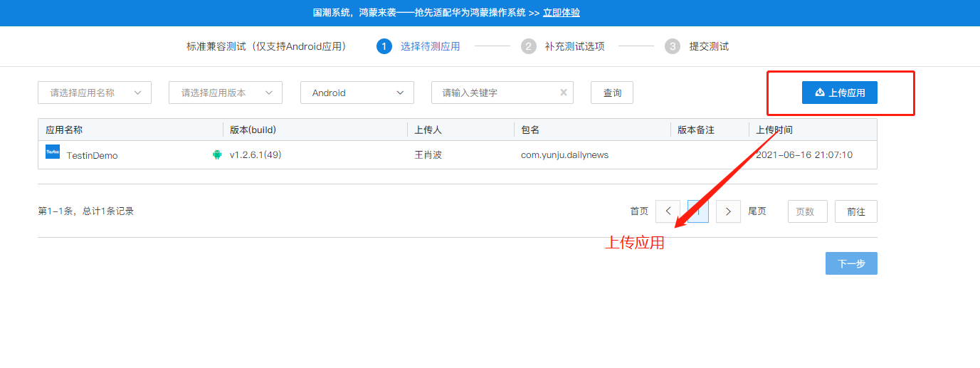This screenshot has width=980, height=368.
Task: Click the 立即体验 link in top banner
Action: coord(562,13)
